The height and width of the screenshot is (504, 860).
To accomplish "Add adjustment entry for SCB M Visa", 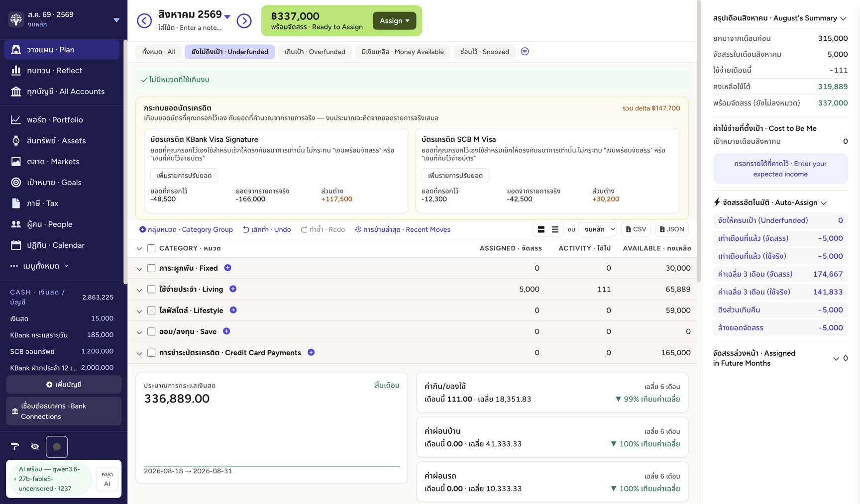I will [x=455, y=176].
